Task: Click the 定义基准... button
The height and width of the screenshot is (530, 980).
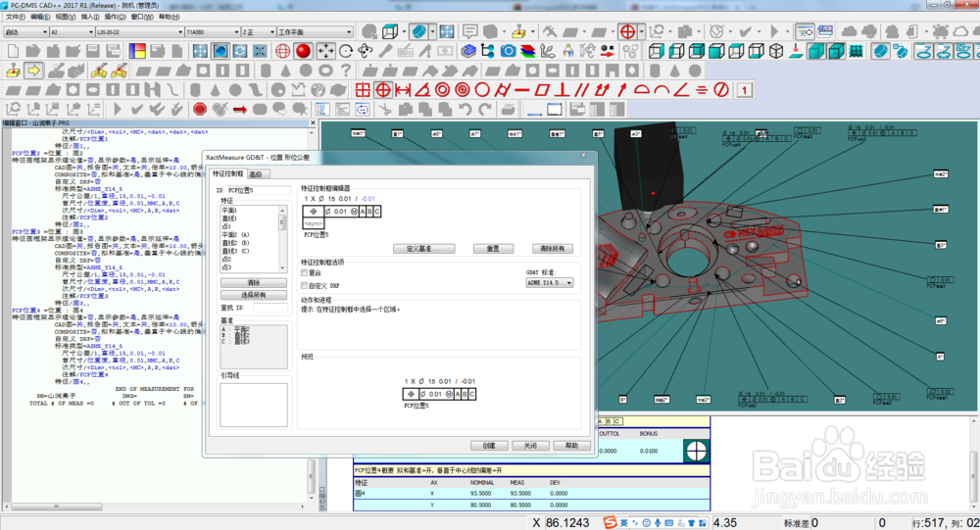Action: pyautogui.click(x=423, y=249)
